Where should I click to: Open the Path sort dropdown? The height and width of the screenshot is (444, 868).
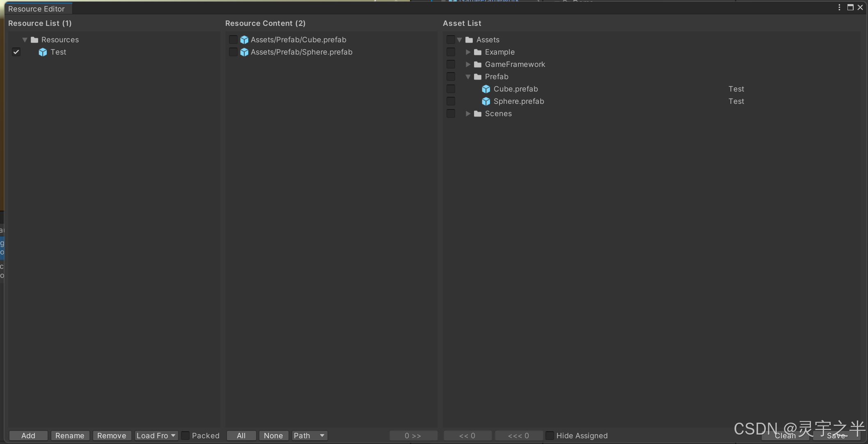coord(309,435)
